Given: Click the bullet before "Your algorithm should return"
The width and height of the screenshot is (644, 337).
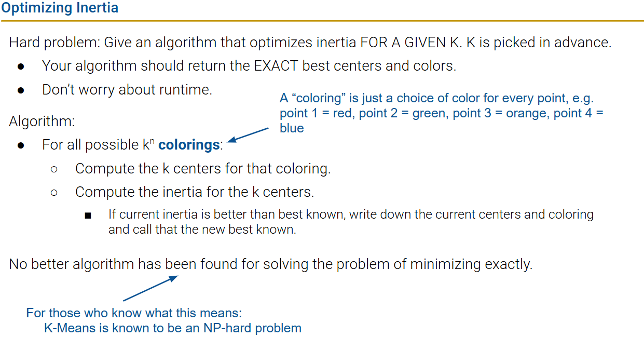Looking at the screenshot, I should click(21, 66).
